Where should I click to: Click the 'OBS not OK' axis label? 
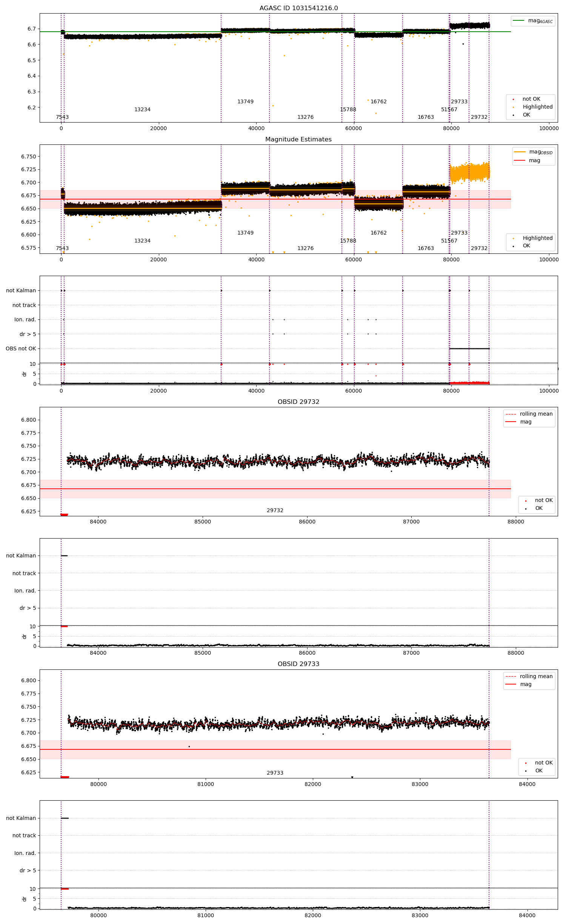pyautogui.click(x=21, y=348)
